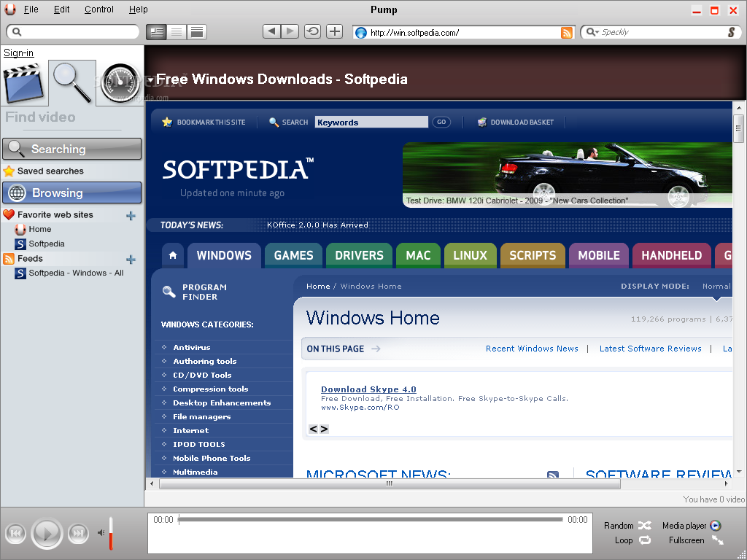Switch to Softpedia DRIVERS tab

pyautogui.click(x=359, y=255)
